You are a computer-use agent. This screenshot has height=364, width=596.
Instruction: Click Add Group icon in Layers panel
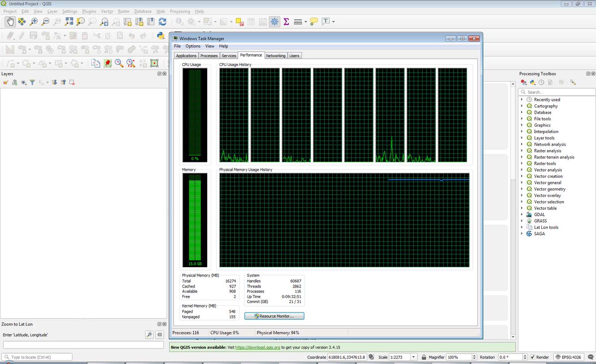coord(14,82)
